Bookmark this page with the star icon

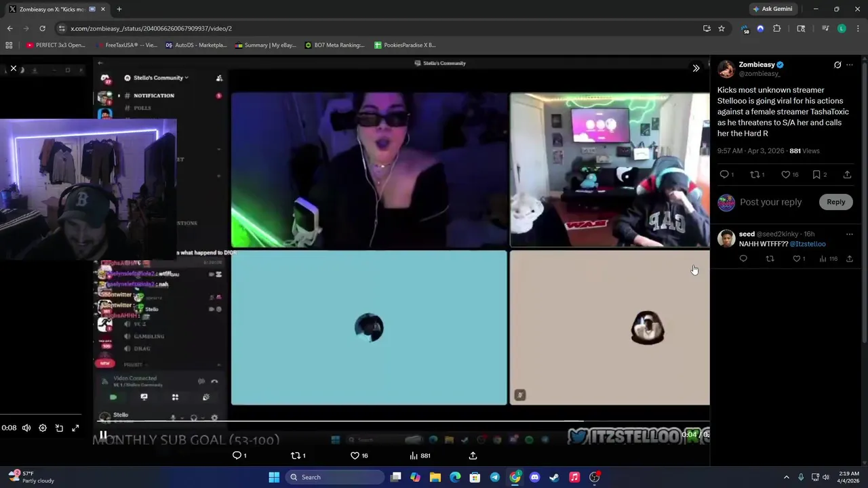(722, 28)
